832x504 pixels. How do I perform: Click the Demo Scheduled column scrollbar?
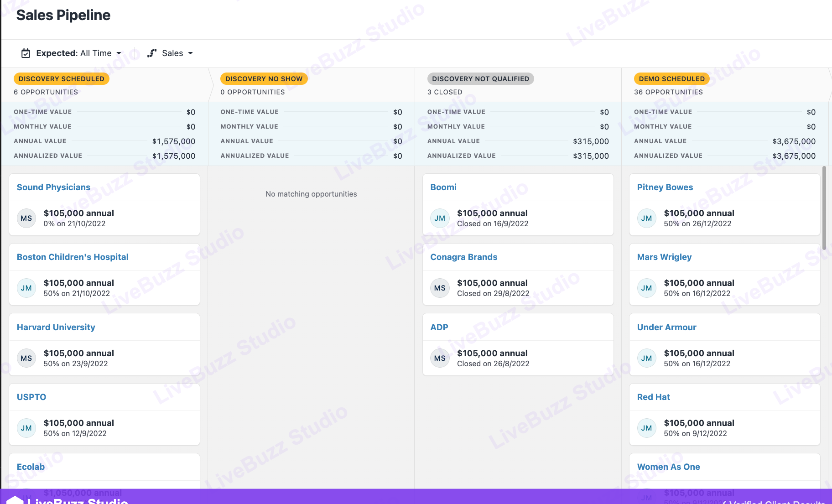[824, 208]
